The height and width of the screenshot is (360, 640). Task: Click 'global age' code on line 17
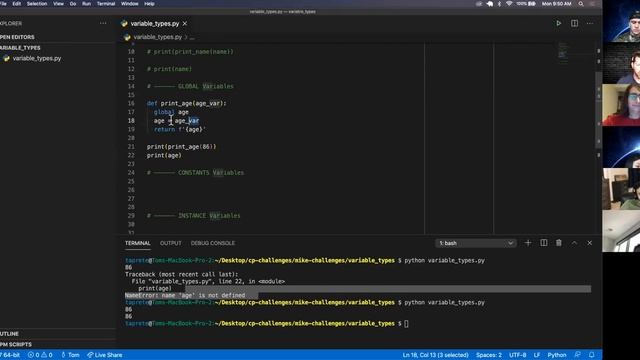click(171, 112)
